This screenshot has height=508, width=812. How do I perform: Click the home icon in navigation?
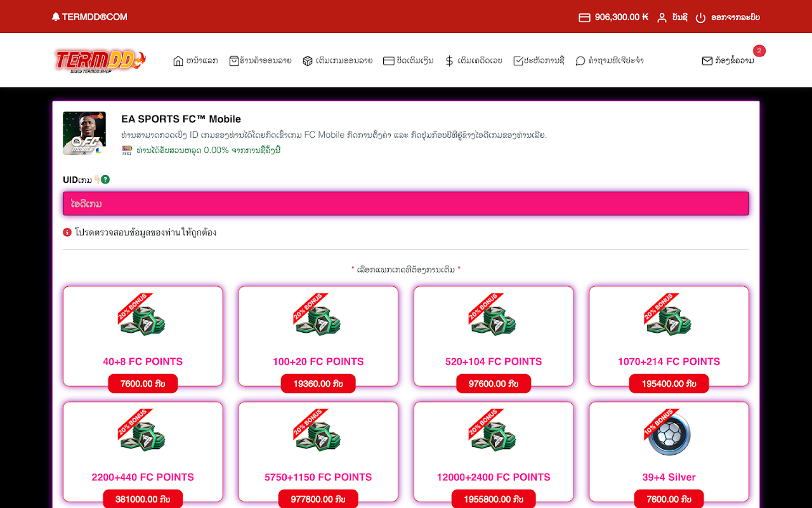178,61
